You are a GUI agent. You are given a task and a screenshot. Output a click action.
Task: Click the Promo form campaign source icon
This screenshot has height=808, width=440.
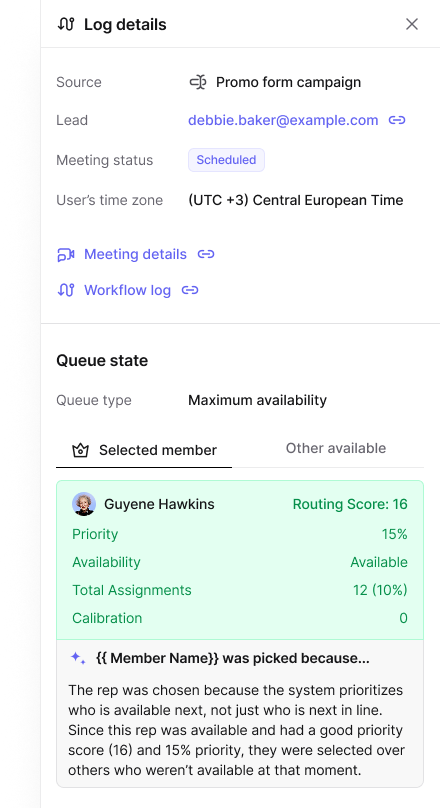pyautogui.click(x=198, y=82)
